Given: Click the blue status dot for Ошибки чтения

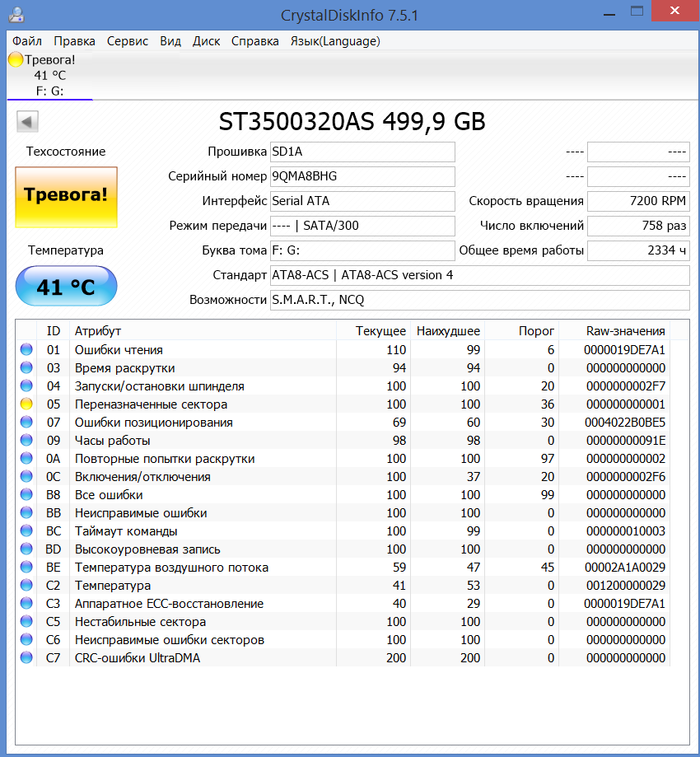Looking at the screenshot, I should pos(26,349).
